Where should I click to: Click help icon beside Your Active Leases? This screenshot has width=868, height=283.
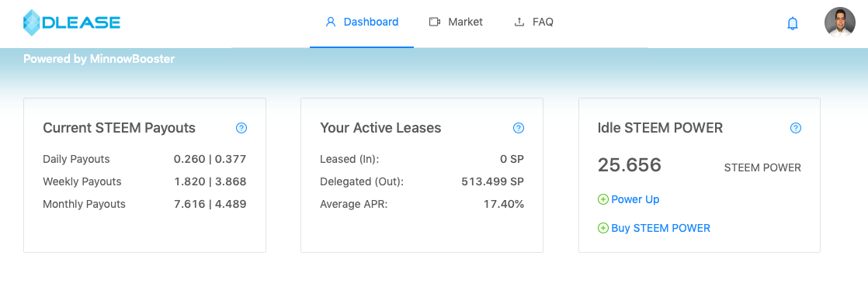pos(519,128)
